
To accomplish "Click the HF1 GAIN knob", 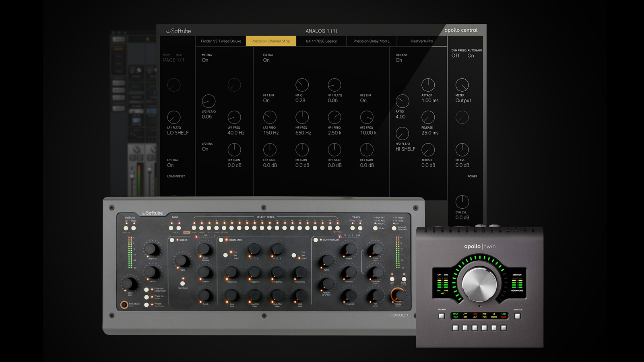I will (334, 150).
